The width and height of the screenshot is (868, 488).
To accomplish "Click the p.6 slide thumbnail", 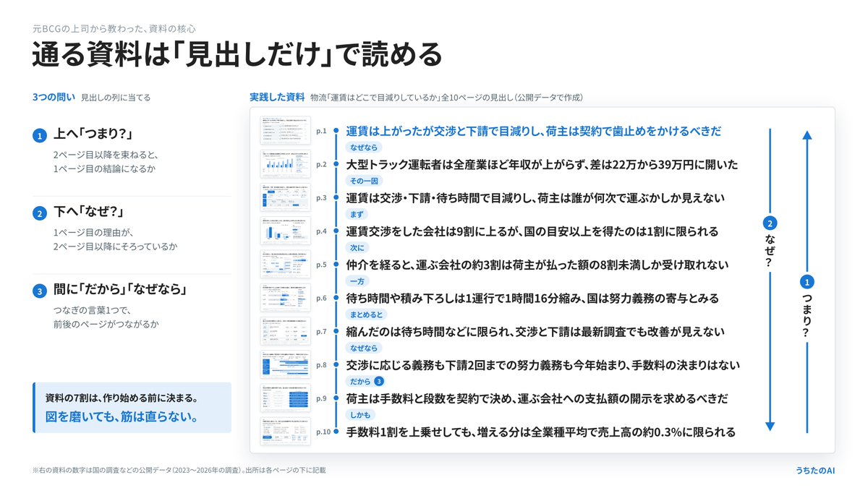I will coord(285,298).
